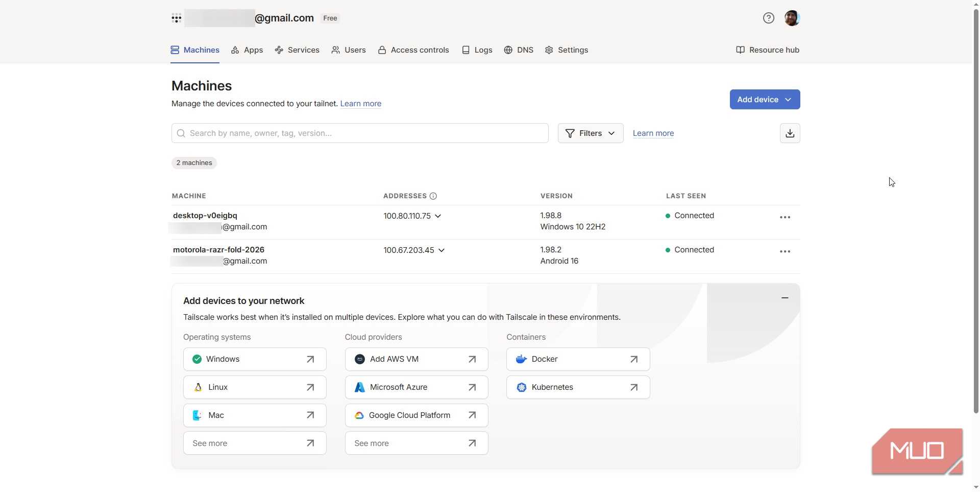The image size is (980, 492).
Task: Collapse the Add devices panel
Action: click(785, 298)
